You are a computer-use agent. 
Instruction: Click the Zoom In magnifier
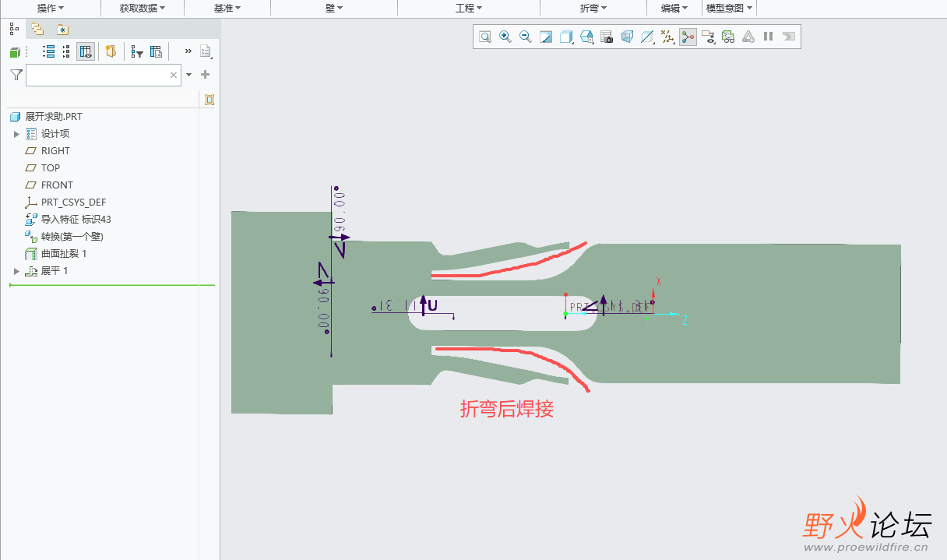(x=505, y=37)
